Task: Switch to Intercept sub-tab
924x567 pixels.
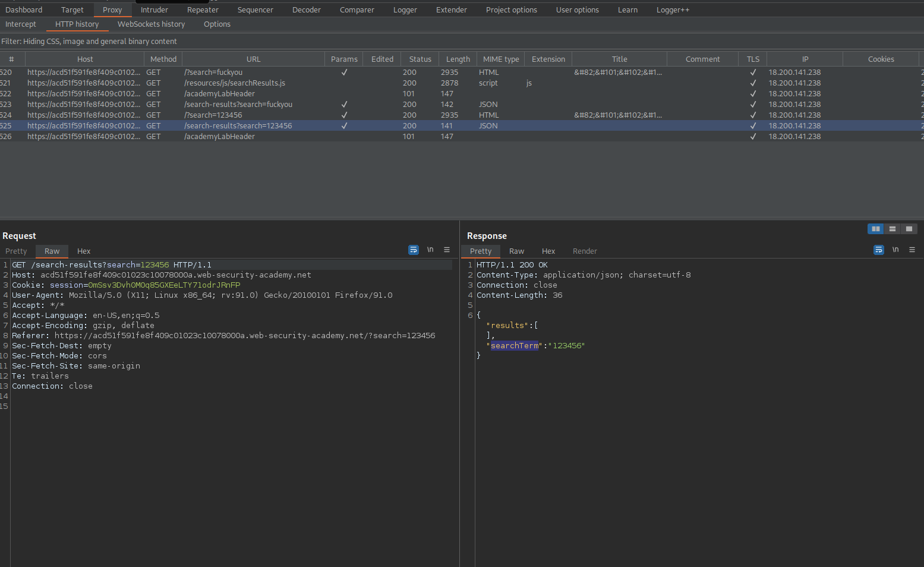Action: 21,24
